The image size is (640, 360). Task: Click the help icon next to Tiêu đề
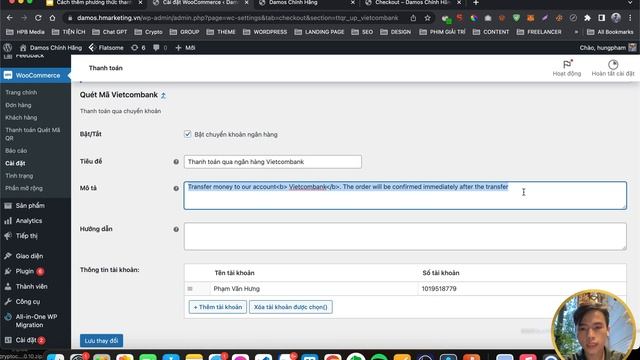click(x=176, y=162)
